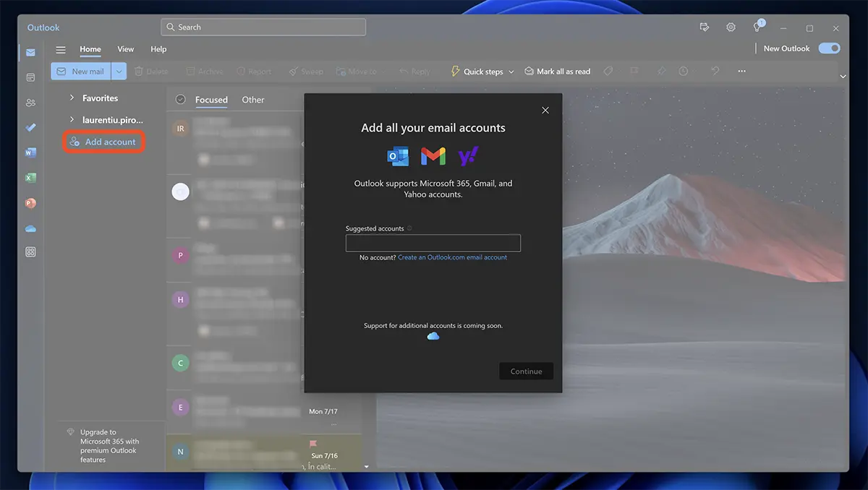Image resolution: width=868 pixels, height=490 pixels.
Task: Click the Report toolbar button
Action: click(x=253, y=72)
